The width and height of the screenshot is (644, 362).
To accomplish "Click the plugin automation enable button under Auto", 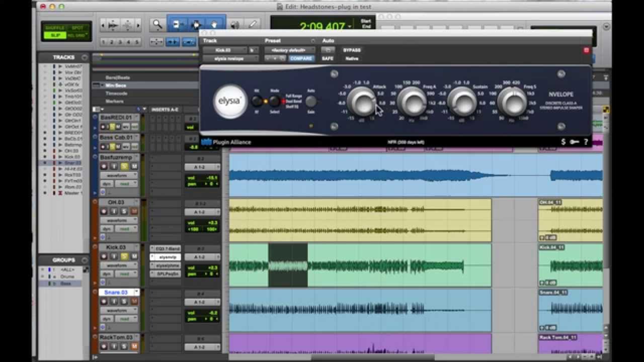I will point(328,50).
